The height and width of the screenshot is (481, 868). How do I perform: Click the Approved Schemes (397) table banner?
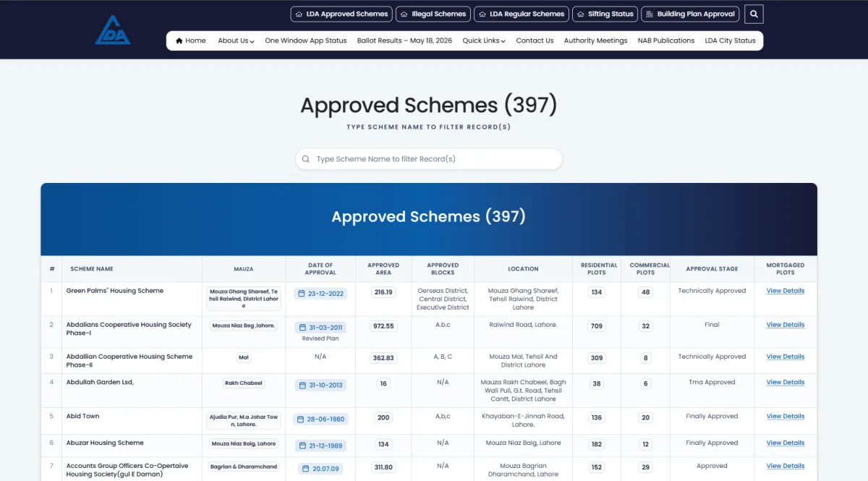tap(429, 218)
